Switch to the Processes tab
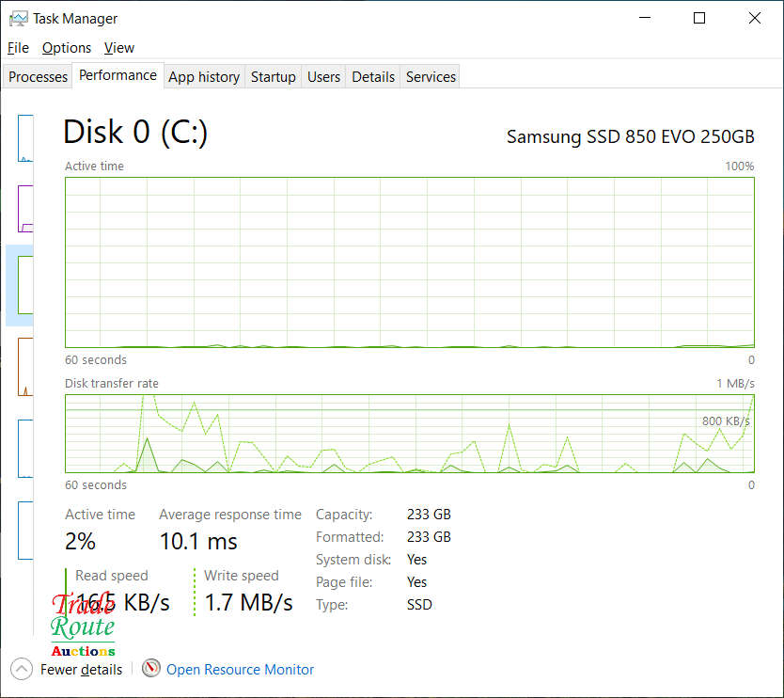The image size is (784, 698). pos(39,77)
